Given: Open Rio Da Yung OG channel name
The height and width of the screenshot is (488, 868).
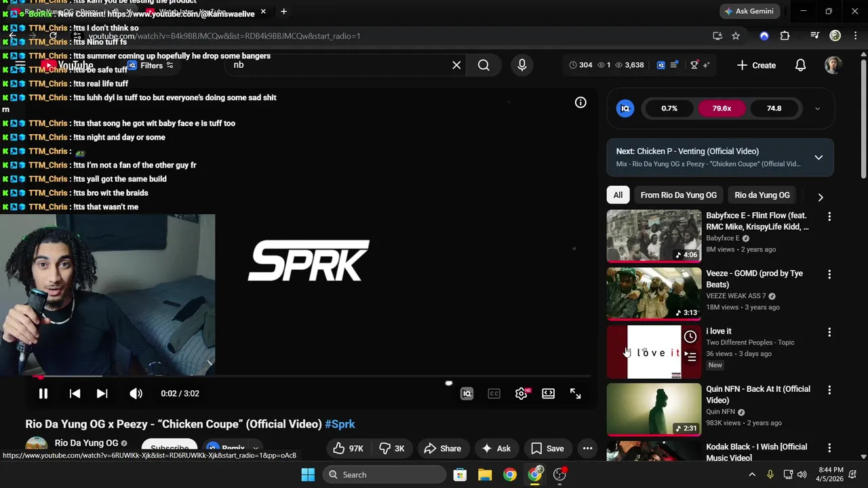Looking at the screenshot, I should pyautogui.click(x=86, y=443).
